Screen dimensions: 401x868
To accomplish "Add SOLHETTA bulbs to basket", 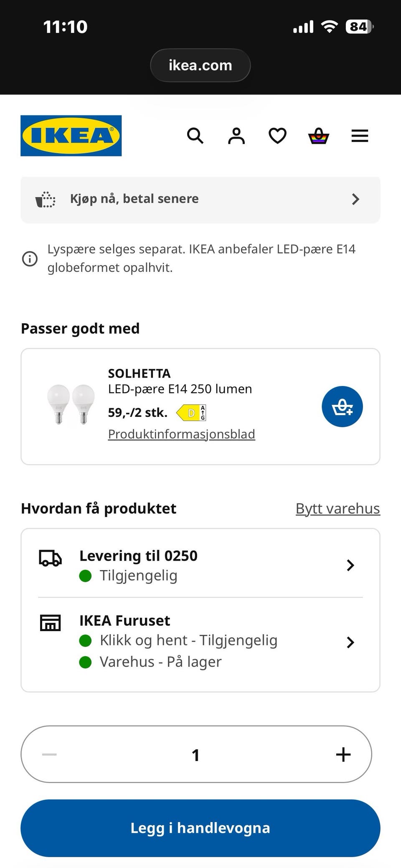I will tap(342, 406).
